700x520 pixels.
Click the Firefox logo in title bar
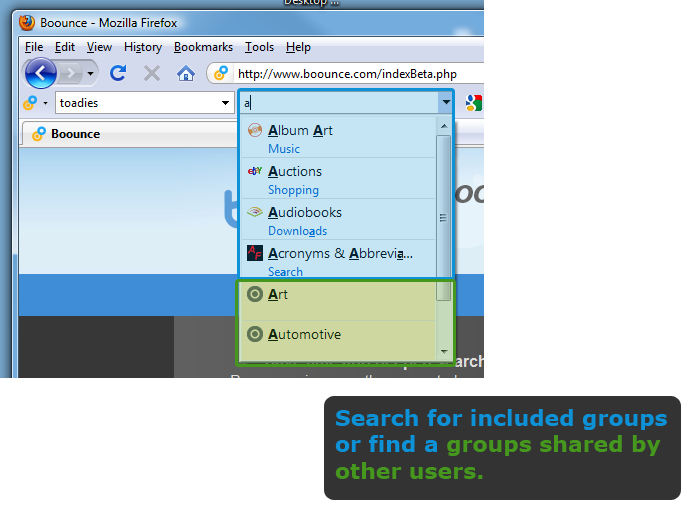[x=27, y=22]
